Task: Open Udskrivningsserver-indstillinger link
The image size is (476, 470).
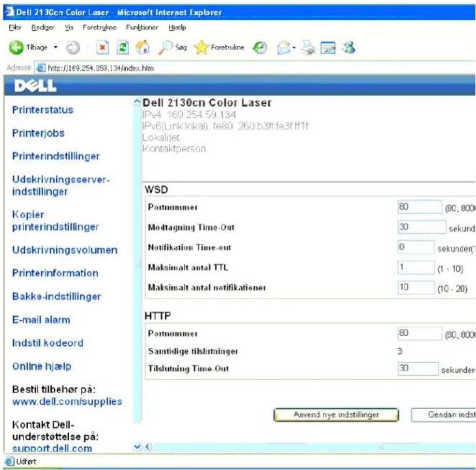Action: [60, 185]
